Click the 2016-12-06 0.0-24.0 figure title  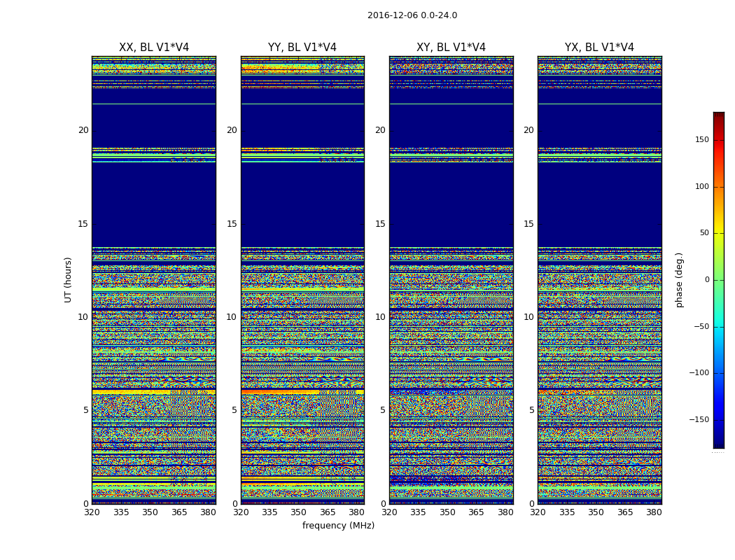coord(412,15)
